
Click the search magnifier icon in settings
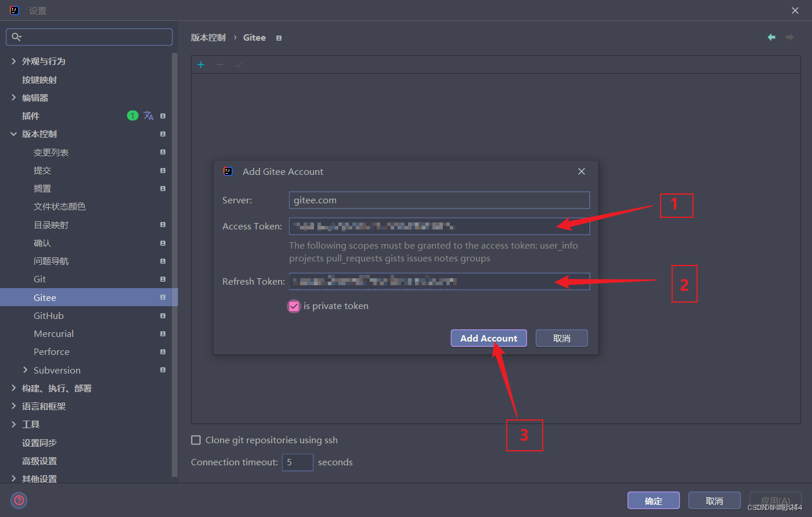click(16, 37)
